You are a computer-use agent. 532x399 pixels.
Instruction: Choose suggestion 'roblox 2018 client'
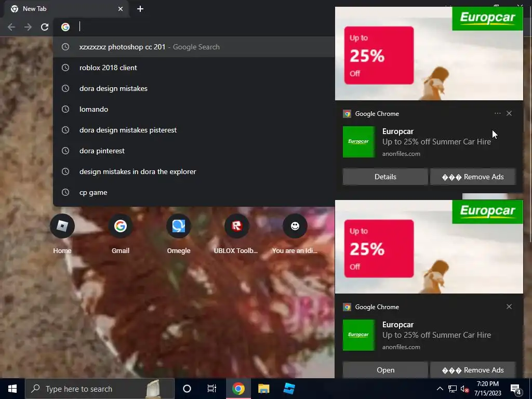tap(194, 68)
